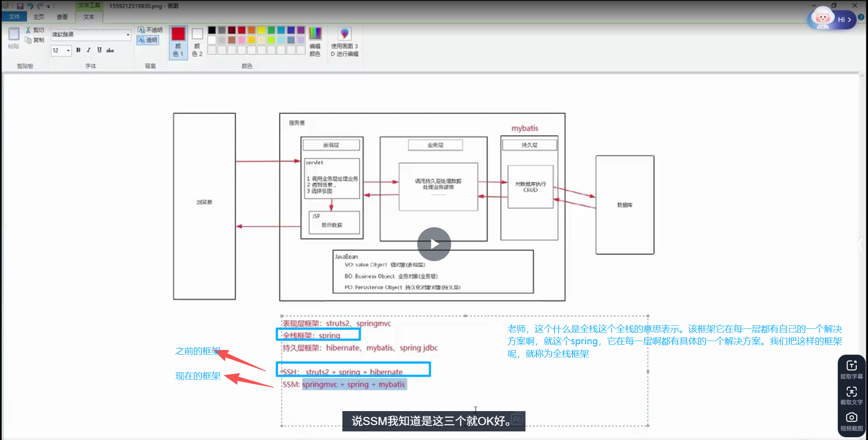Pick the black color swatch
This screenshot has width=868, height=440.
212,30
